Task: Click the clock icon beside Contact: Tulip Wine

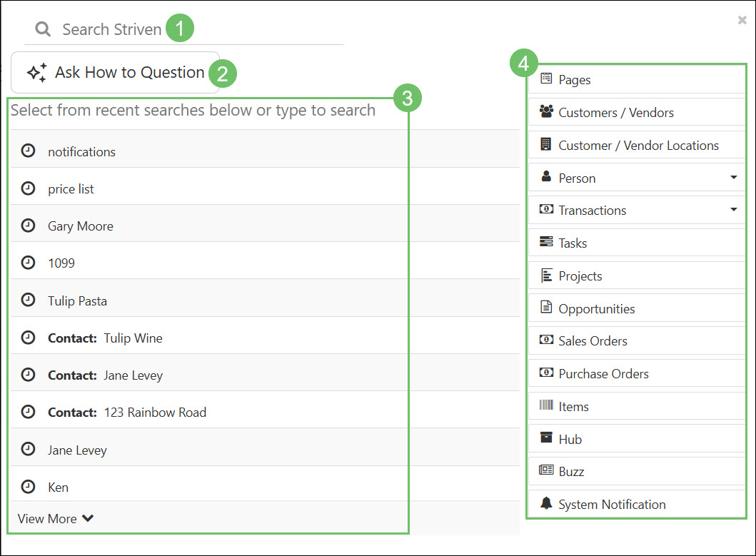Action: click(x=29, y=338)
